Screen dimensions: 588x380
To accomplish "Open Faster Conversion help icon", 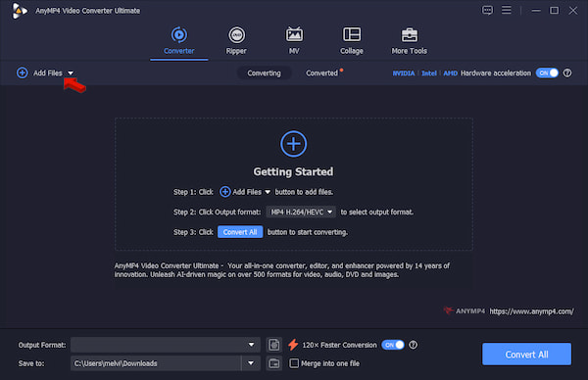I will tap(413, 345).
